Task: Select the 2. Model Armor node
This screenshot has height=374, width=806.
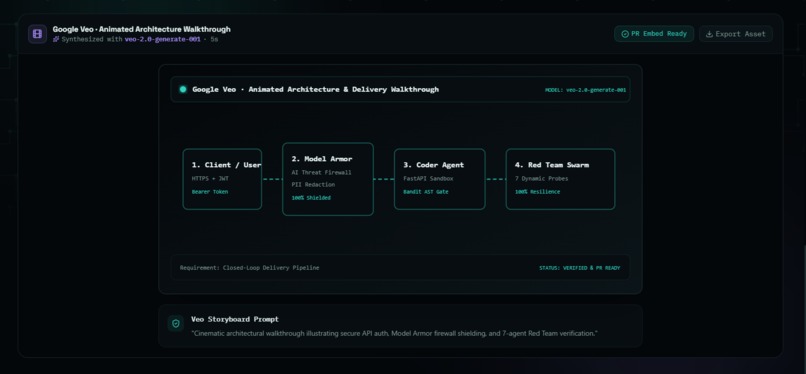Action: click(x=328, y=179)
